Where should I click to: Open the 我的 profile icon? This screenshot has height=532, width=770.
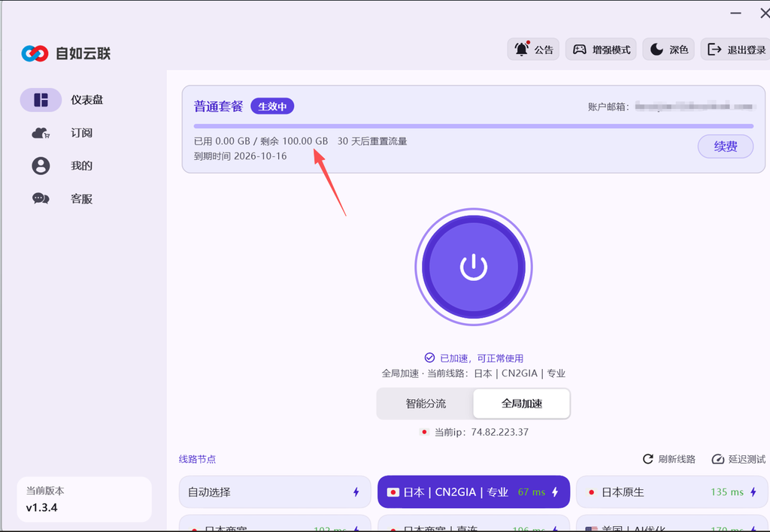41,166
